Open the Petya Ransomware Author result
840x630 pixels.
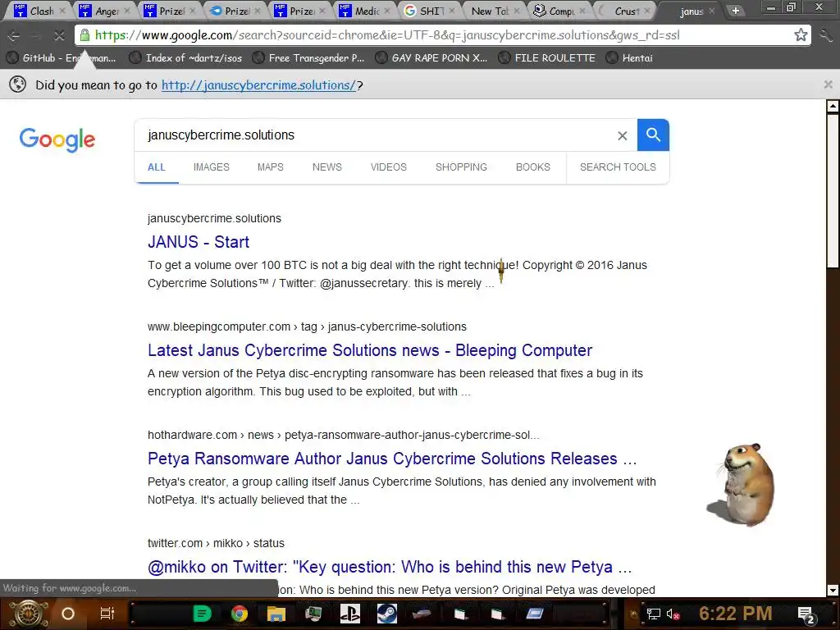point(392,459)
